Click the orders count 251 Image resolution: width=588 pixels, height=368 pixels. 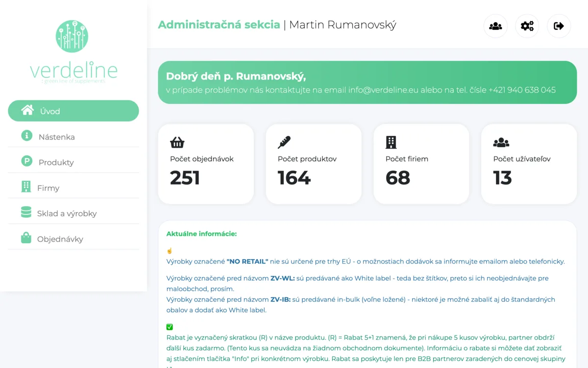pyautogui.click(x=185, y=178)
